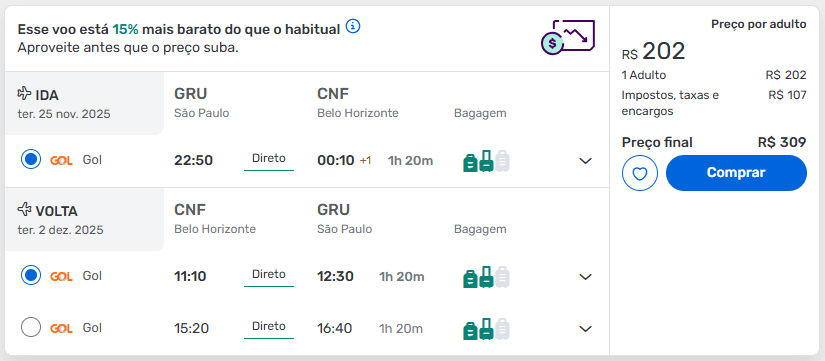
Task: Click the price drop chart illustration
Action: coord(568,37)
